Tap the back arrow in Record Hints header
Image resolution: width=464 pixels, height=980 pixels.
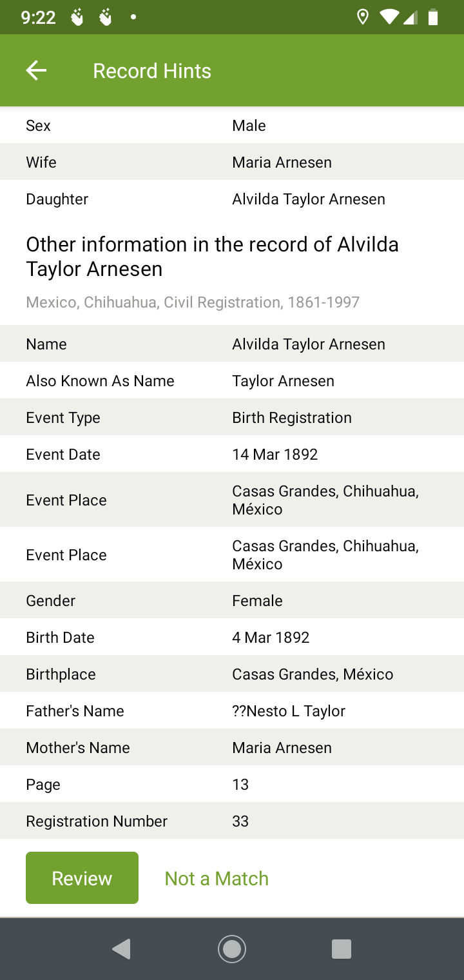point(36,70)
